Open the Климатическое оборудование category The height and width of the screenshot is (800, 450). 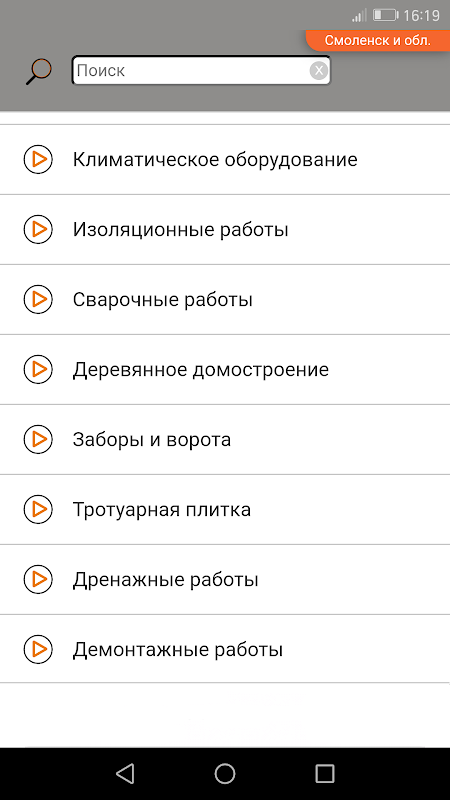coord(225,160)
